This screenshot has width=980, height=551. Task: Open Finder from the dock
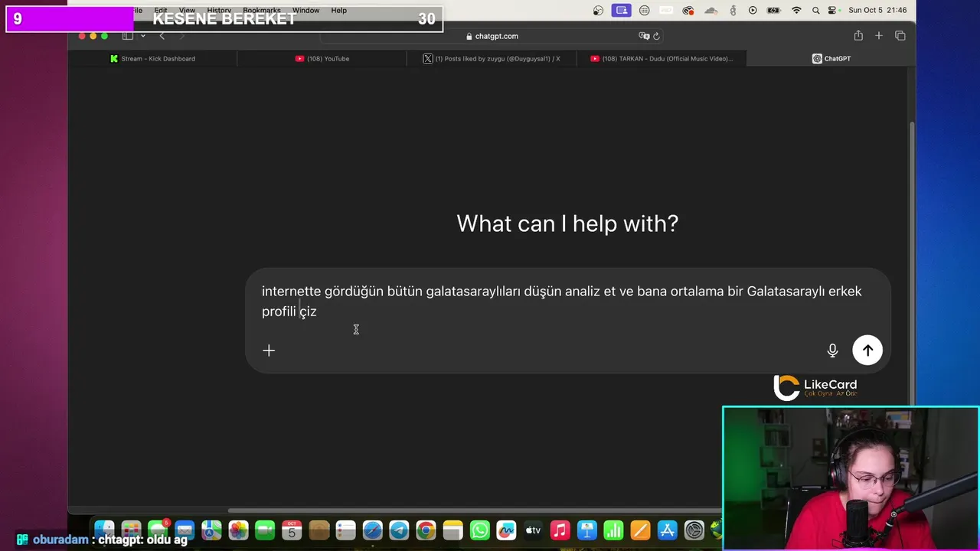[x=104, y=530]
